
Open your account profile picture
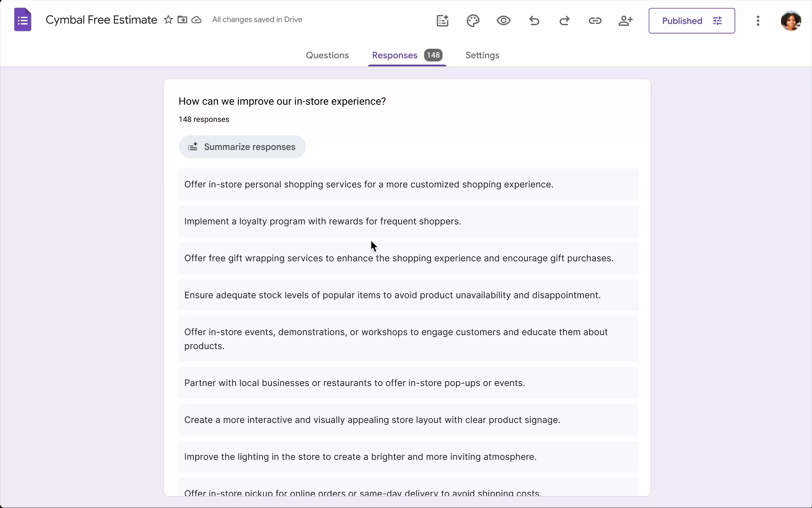tap(791, 21)
